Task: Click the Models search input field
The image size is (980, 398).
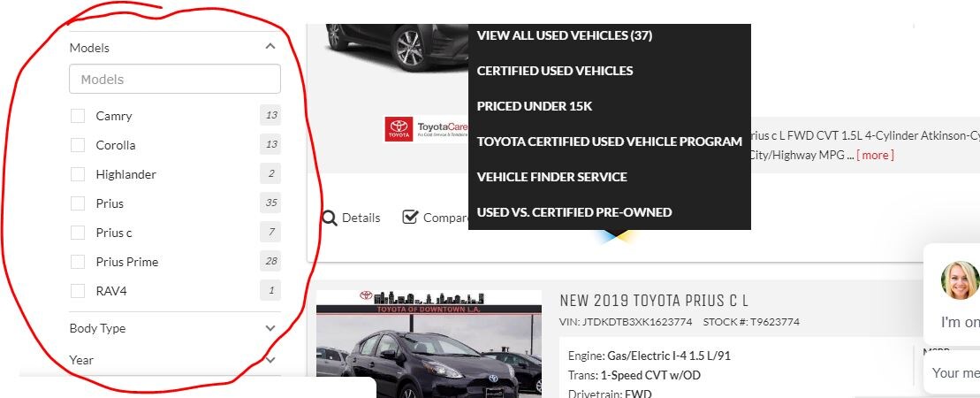Action: click(175, 80)
